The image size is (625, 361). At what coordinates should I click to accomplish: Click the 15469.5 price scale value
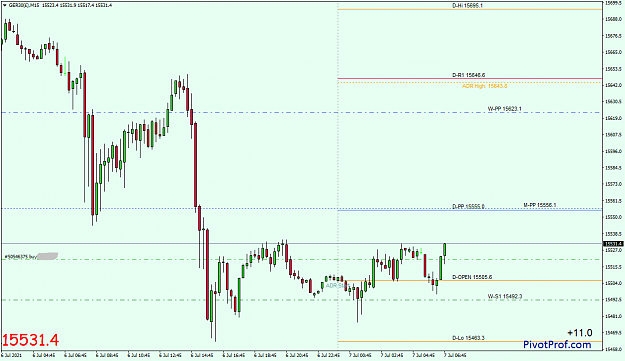613,333
